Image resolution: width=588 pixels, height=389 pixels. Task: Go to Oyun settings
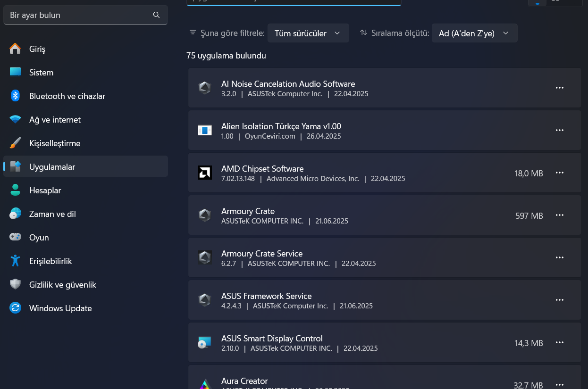(x=85, y=237)
